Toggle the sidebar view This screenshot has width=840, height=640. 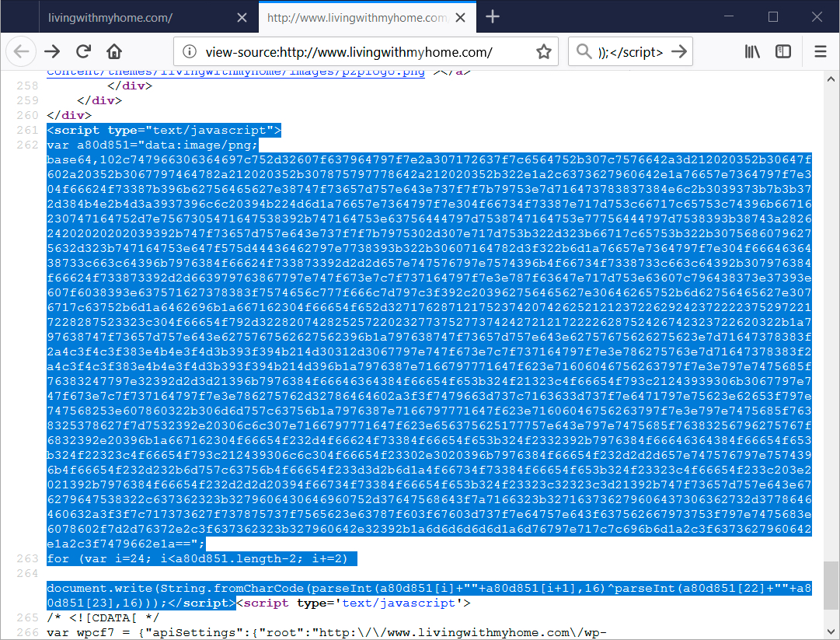(783, 52)
